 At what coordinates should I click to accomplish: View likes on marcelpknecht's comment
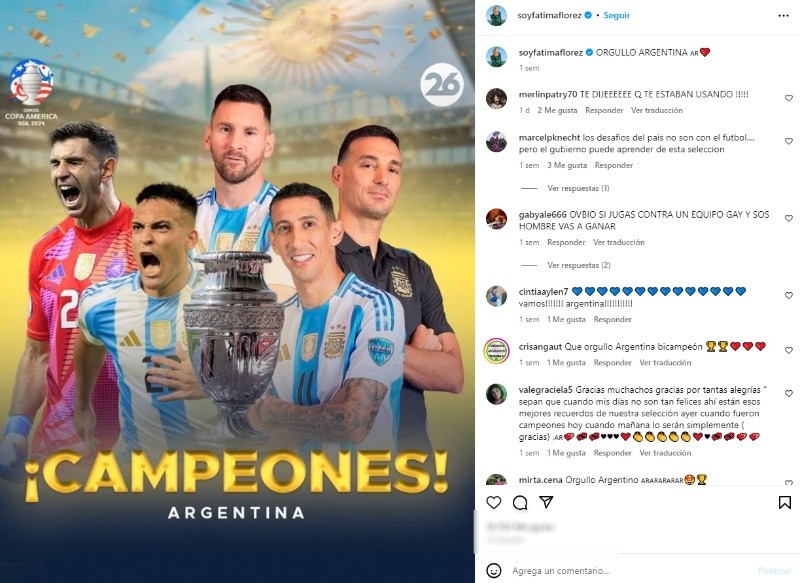tap(567, 165)
